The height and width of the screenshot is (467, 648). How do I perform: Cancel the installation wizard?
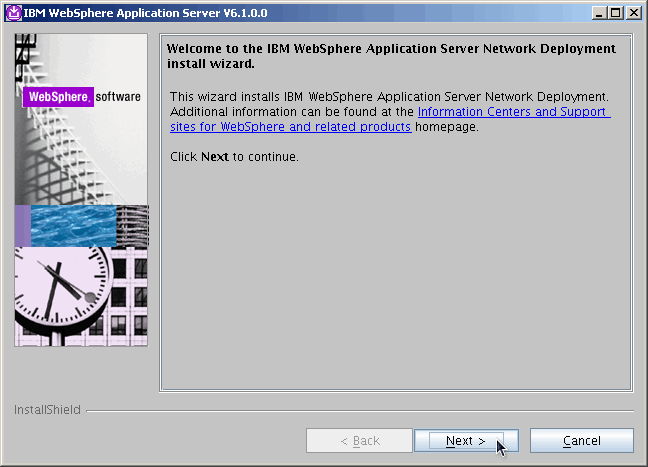581,441
